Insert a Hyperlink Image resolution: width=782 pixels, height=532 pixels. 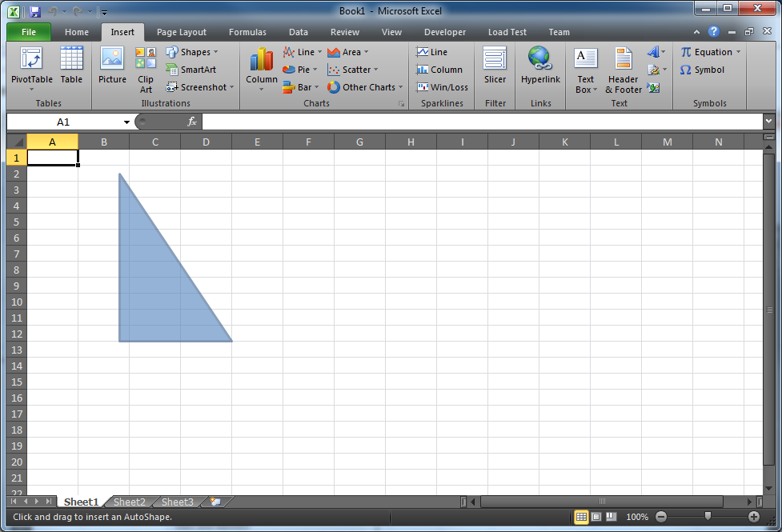coord(540,65)
